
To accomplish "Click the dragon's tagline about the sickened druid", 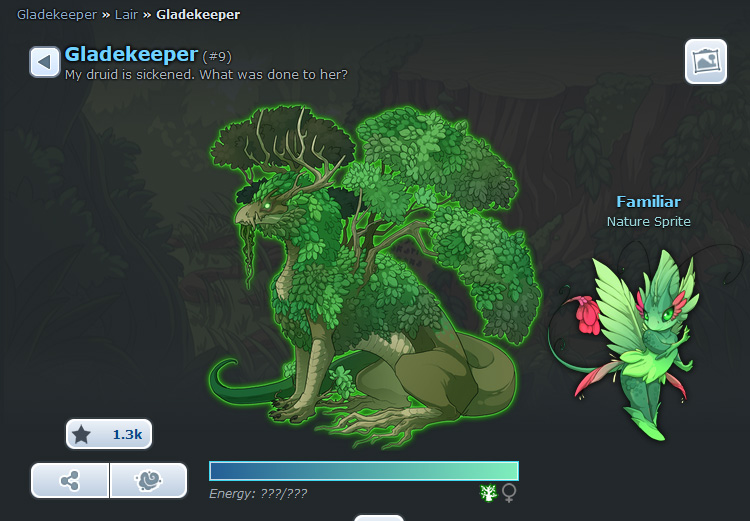I will pos(206,75).
